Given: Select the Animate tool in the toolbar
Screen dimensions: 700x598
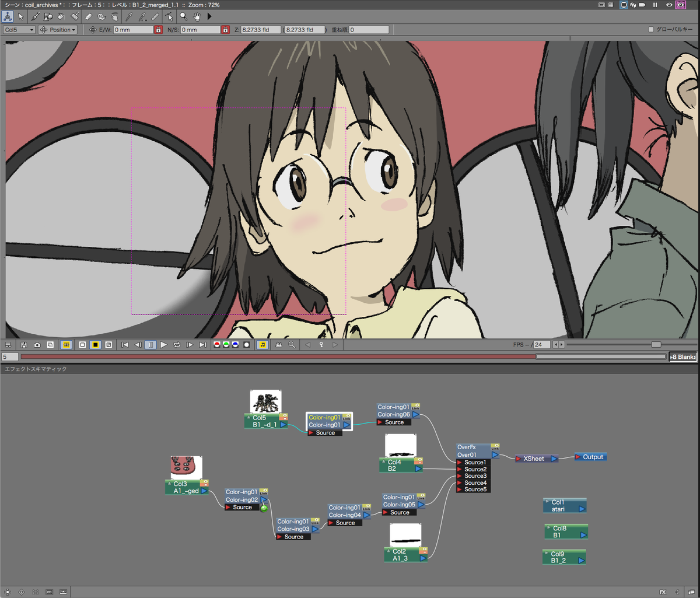Looking at the screenshot, I should (9, 16).
